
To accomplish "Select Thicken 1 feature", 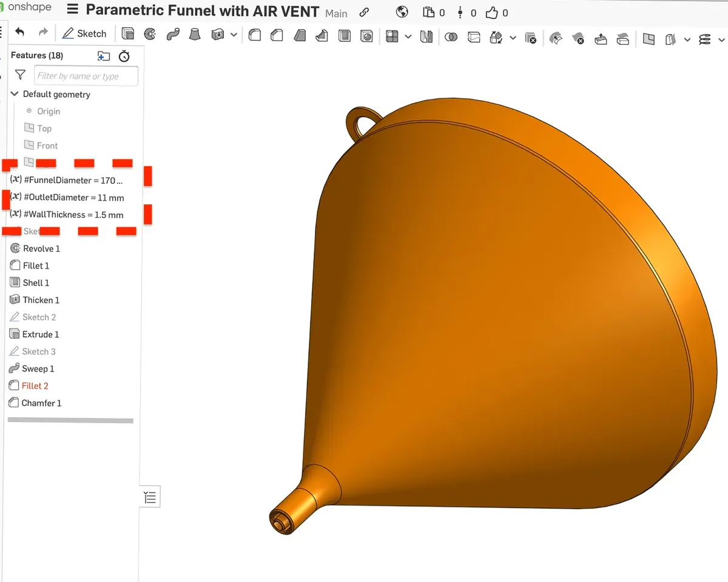I will pos(35,300).
